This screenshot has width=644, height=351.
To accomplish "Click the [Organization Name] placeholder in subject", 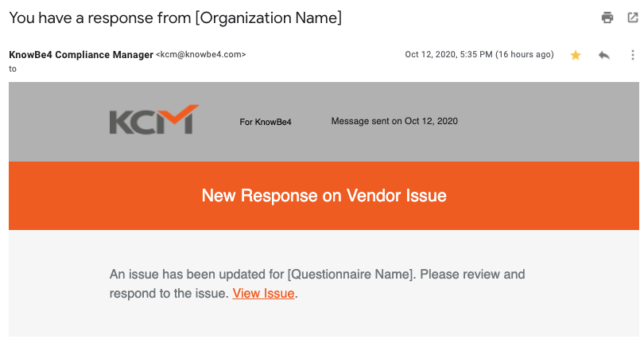I will point(269,18).
